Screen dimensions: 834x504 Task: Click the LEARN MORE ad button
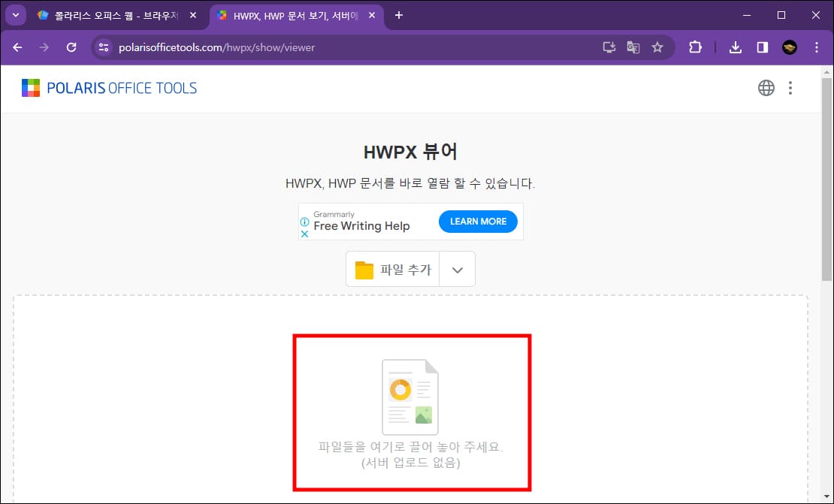(x=478, y=221)
